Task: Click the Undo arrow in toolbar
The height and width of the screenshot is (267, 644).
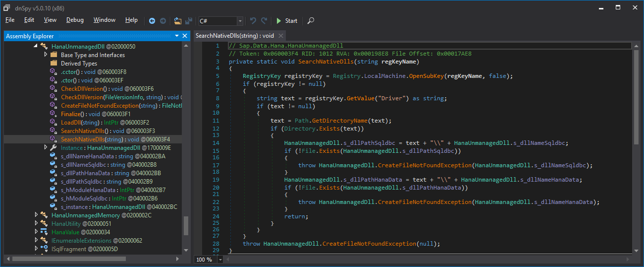Action: pyautogui.click(x=253, y=21)
